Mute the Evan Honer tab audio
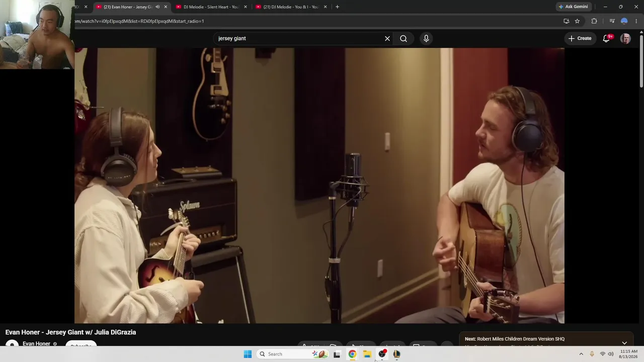This screenshot has width=644, height=362. 157,7
